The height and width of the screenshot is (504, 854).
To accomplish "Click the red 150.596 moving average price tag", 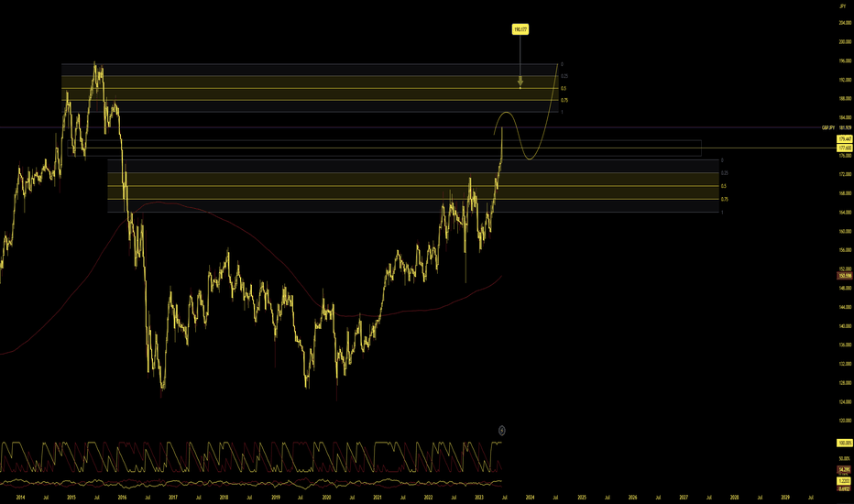I will click(x=845, y=276).
